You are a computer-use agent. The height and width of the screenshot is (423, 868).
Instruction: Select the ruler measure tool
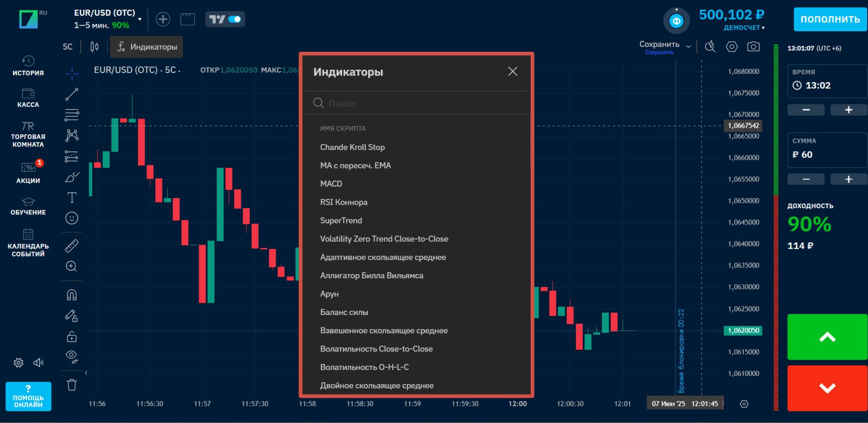point(72,246)
